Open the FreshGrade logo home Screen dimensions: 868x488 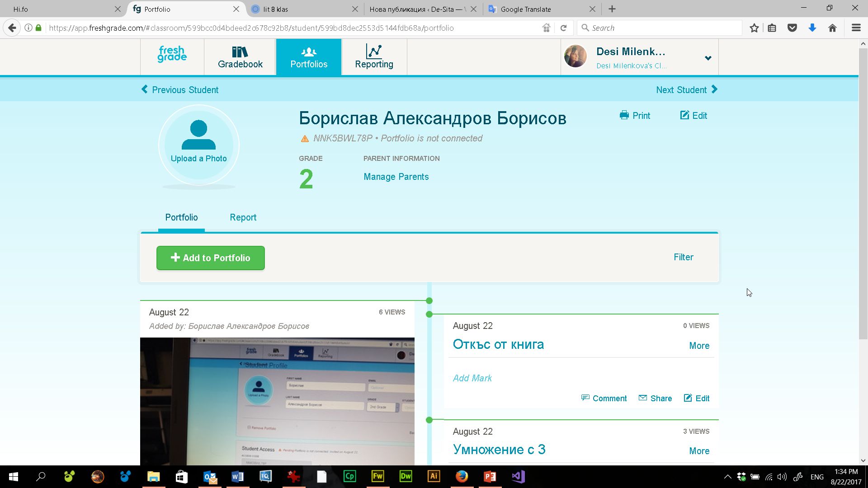point(172,54)
